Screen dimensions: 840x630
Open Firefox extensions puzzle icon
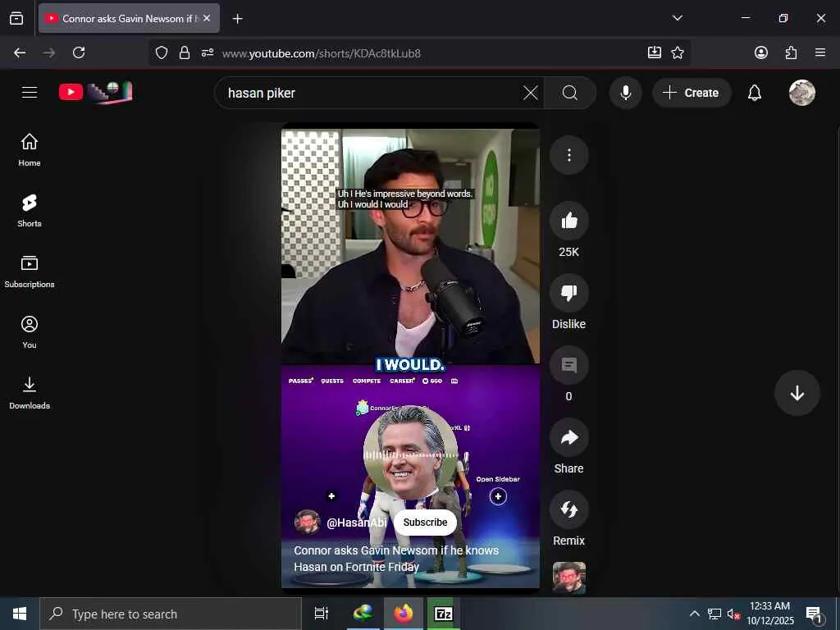[792, 52]
